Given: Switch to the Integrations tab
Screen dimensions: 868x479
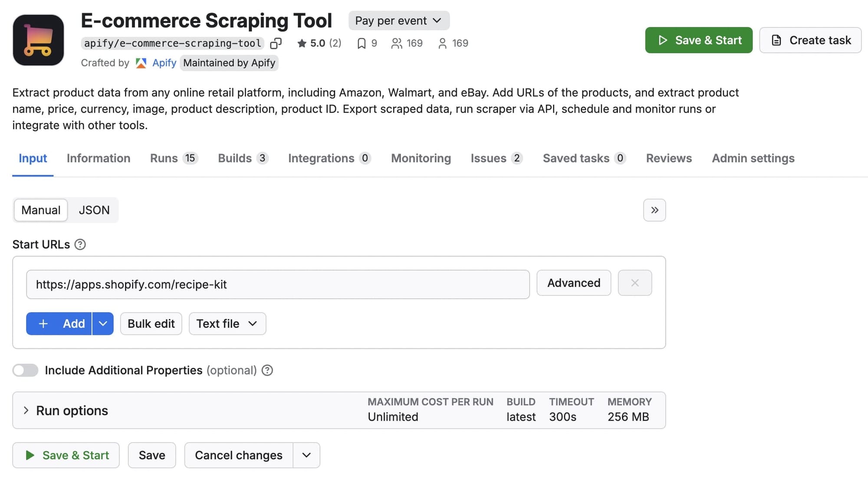Looking at the screenshot, I should [321, 158].
